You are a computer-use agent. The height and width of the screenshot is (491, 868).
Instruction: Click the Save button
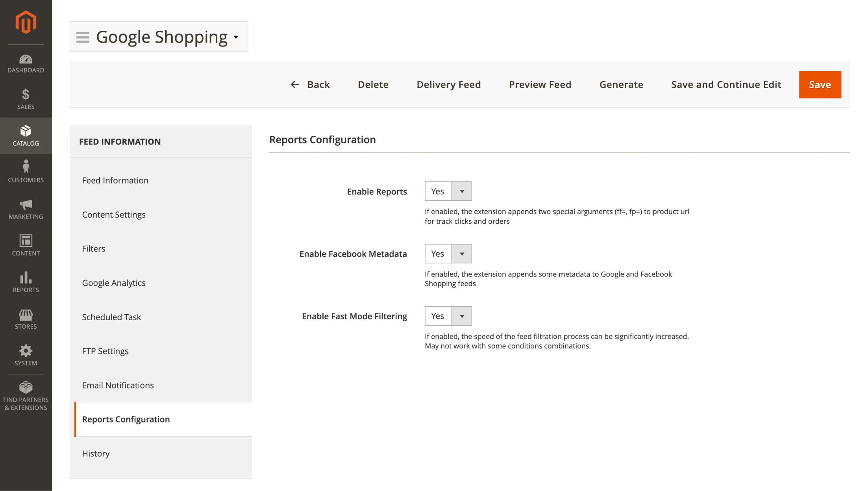(x=820, y=84)
